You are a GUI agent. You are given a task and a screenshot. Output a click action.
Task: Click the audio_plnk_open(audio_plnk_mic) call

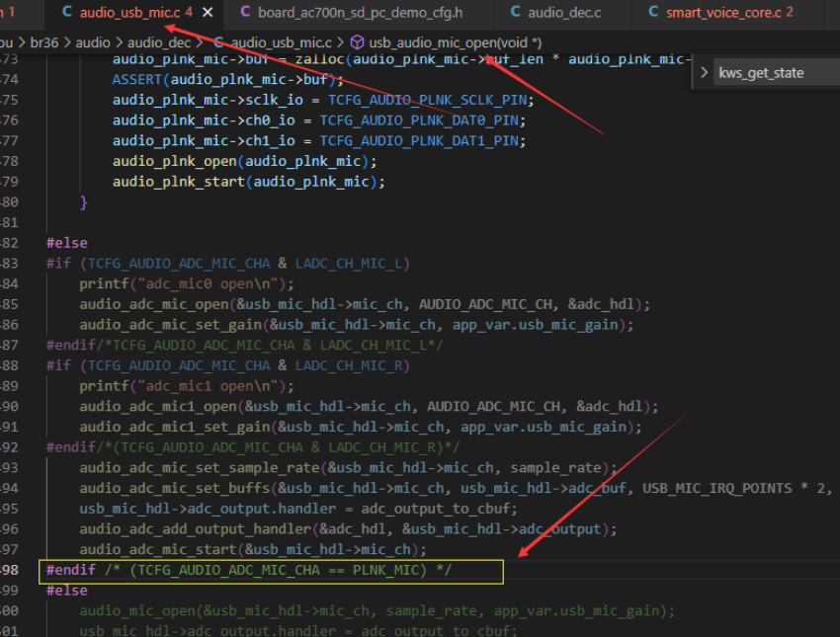[244, 161]
